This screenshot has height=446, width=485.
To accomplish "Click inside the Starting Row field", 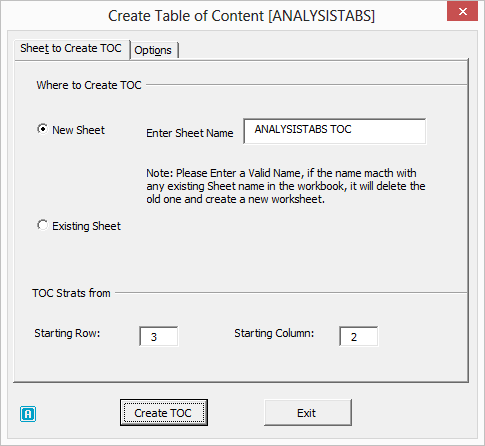I will click(159, 336).
